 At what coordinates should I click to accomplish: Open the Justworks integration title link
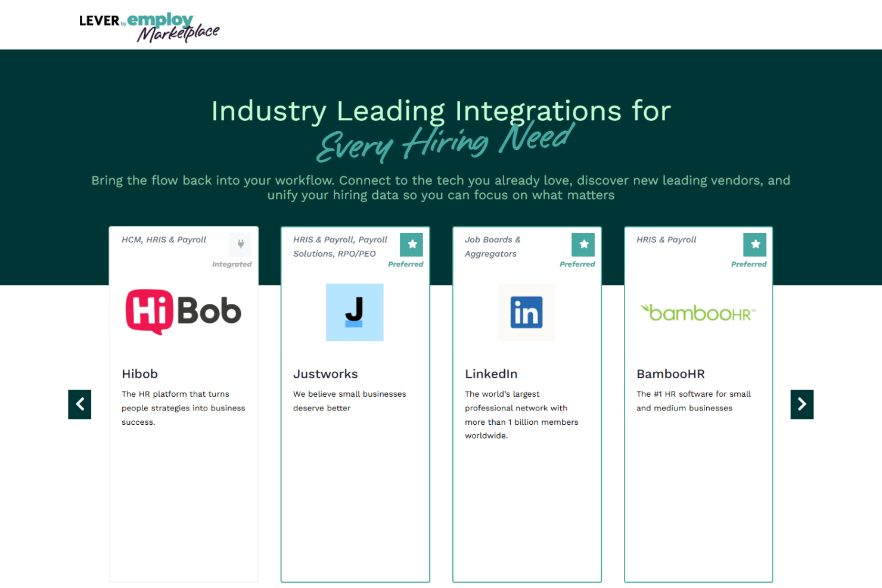click(325, 374)
